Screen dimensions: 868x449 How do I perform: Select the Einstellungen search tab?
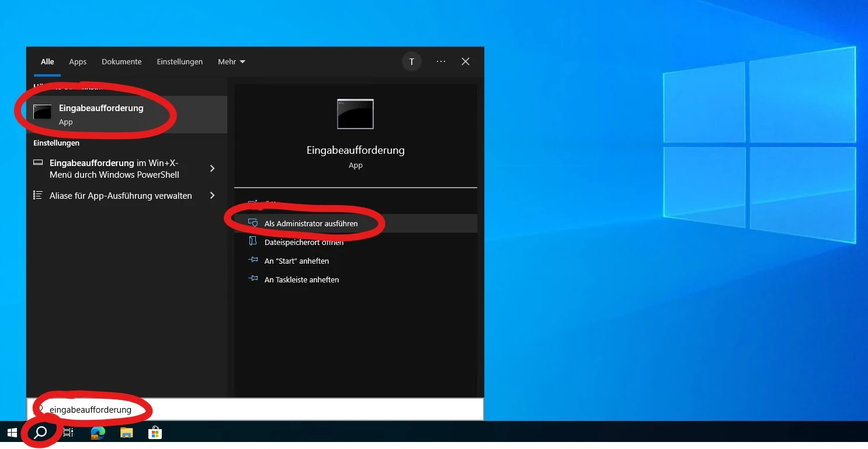[180, 61]
